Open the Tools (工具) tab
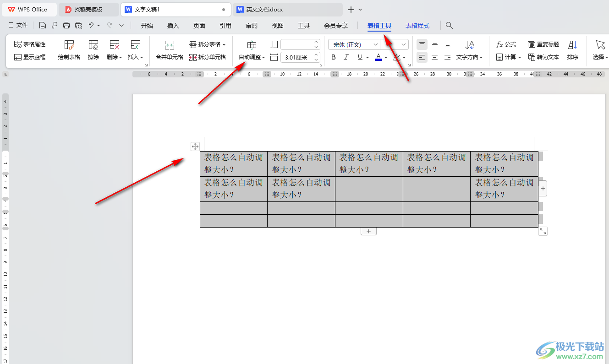This screenshot has width=609, height=364. point(304,26)
